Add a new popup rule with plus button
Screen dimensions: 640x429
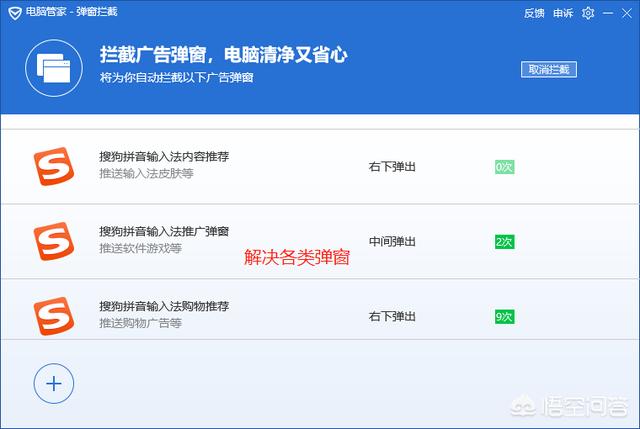coord(54,383)
